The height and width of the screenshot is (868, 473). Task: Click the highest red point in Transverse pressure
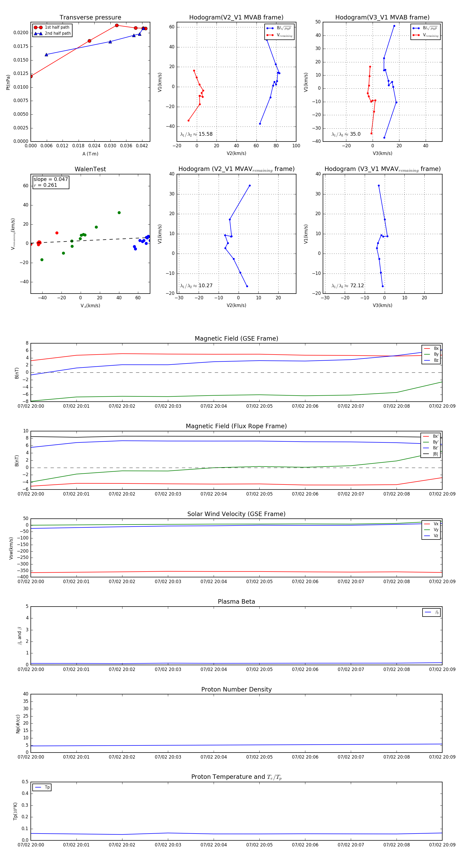pos(117,25)
